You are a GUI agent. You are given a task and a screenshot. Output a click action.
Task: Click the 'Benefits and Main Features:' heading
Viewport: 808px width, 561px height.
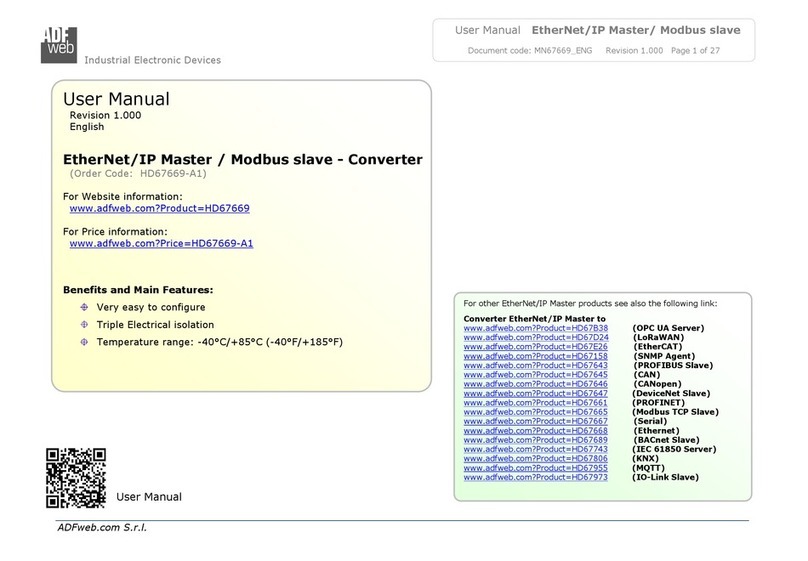point(138,290)
